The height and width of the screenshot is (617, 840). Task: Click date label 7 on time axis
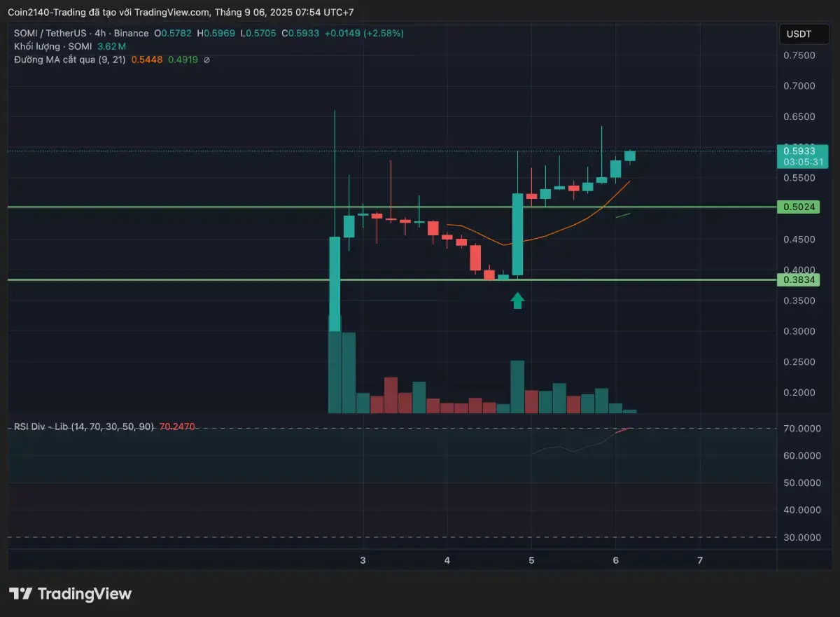(700, 560)
